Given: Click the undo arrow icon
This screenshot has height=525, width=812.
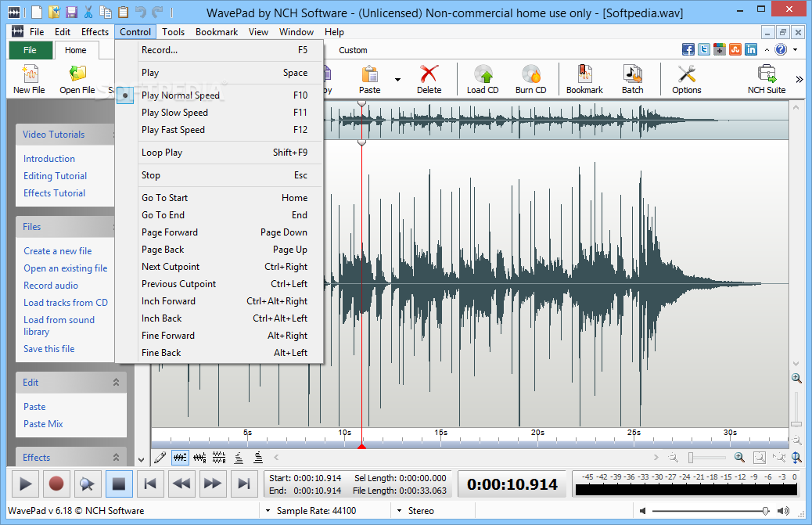Looking at the screenshot, I should [140, 12].
